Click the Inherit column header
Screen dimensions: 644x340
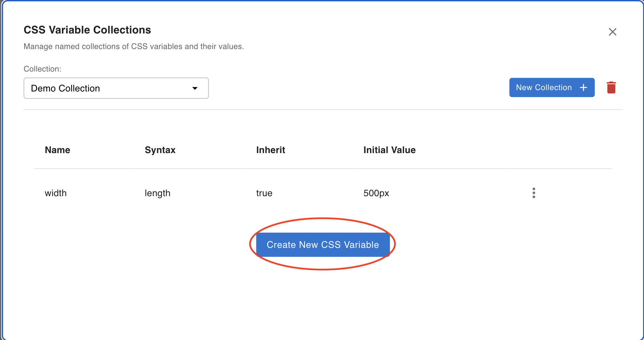click(x=270, y=150)
